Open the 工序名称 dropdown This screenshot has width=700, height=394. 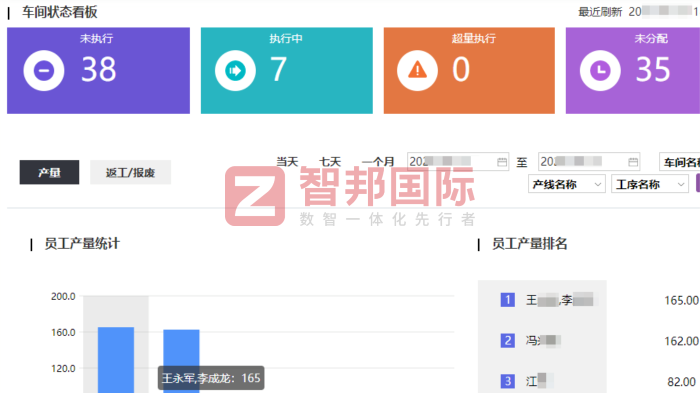650,184
